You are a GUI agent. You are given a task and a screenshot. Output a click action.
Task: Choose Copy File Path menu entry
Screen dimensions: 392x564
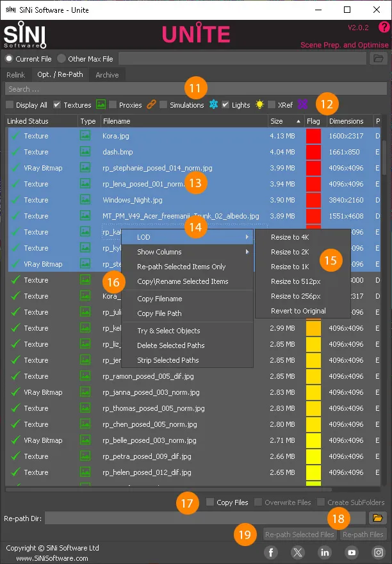click(188, 313)
